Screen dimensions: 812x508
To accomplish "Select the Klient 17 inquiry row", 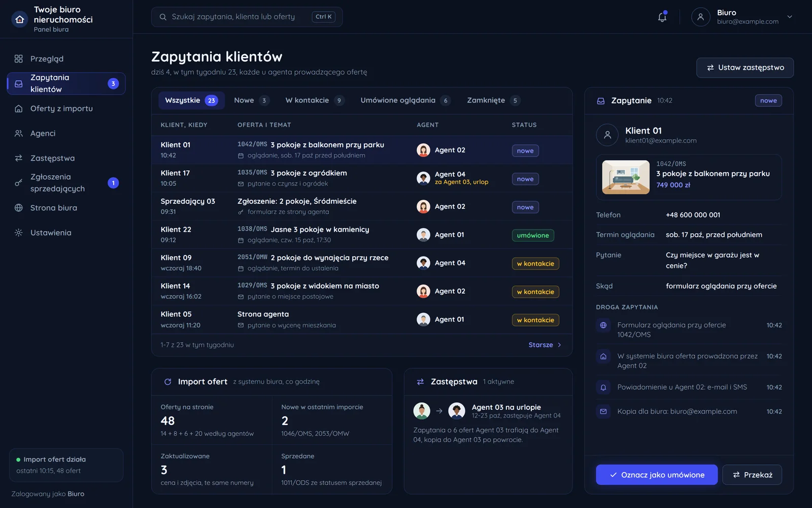I will pos(362,178).
